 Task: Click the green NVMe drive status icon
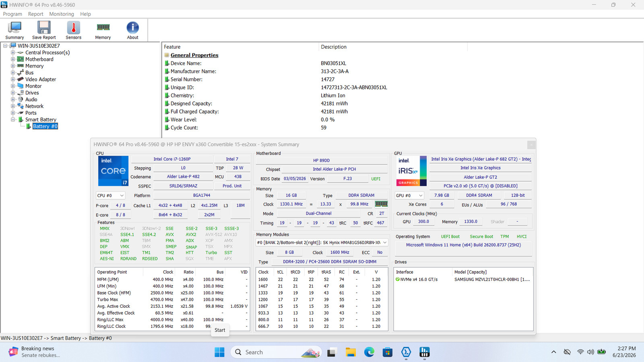(x=398, y=279)
